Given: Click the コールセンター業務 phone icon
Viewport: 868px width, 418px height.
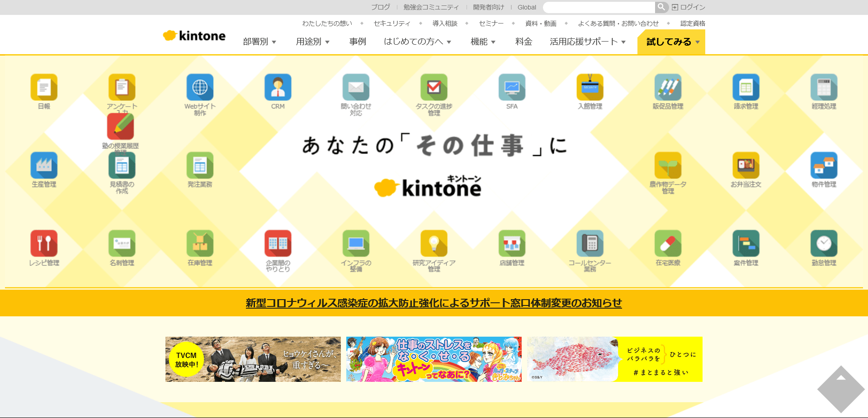Looking at the screenshot, I should 590,244.
